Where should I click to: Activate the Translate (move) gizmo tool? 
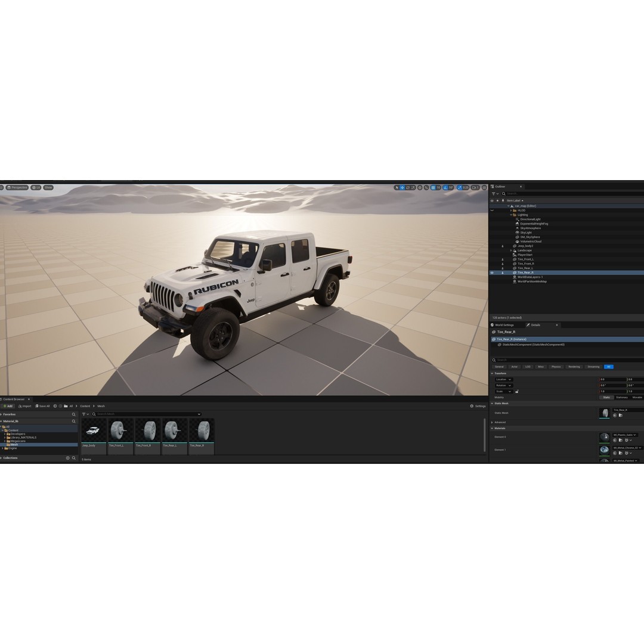coord(402,188)
